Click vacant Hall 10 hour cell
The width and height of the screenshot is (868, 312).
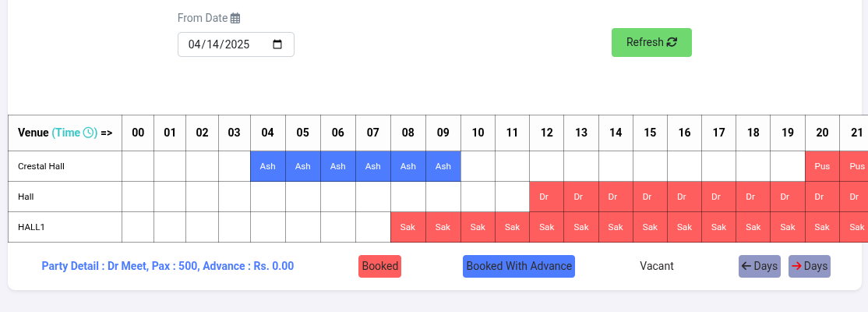coord(478,197)
